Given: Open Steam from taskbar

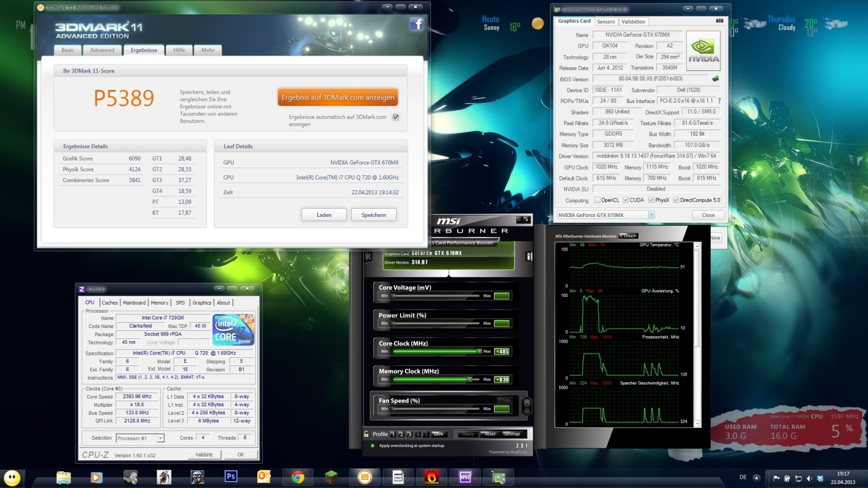Looking at the screenshot, I should tap(130, 477).
